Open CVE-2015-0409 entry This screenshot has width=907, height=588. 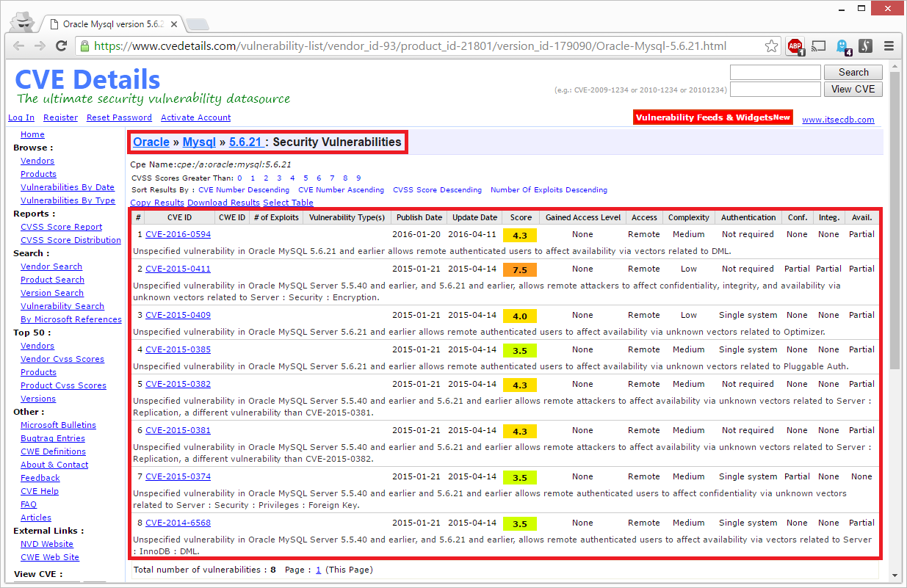(x=178, y=315)
